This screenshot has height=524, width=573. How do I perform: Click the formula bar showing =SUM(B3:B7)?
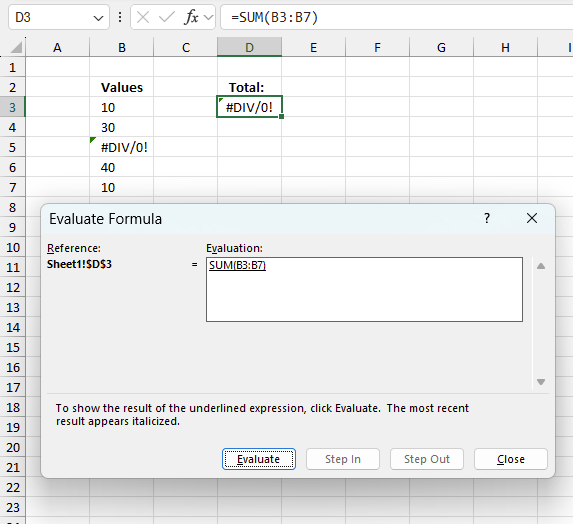396,17
